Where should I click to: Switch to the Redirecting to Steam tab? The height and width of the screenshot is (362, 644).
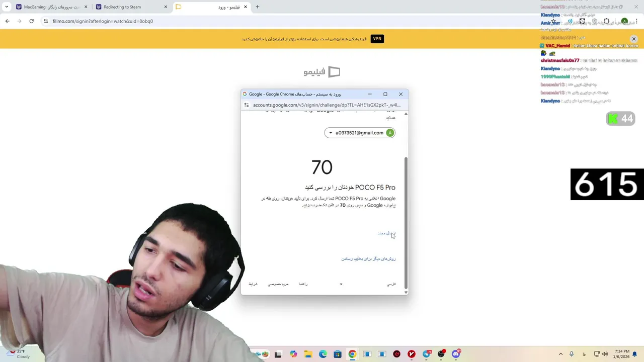(131, 7)
